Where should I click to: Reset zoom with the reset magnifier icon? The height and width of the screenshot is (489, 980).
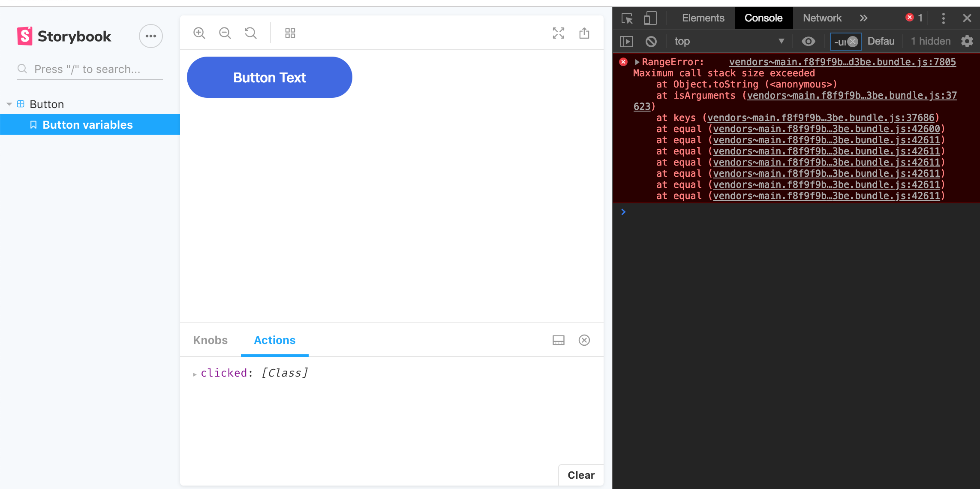251,33
